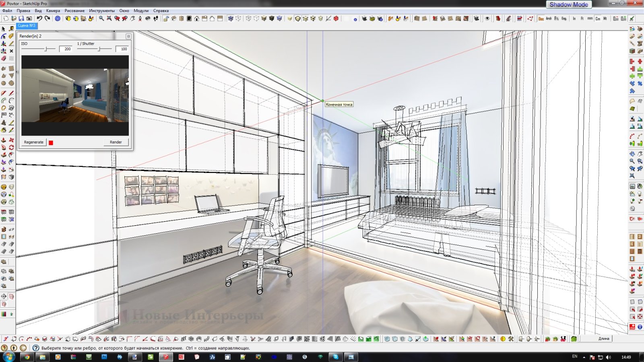Save the model with floppy disk icon
The width and height of the screenshot is (644, 362).
(x=21, y=19)
